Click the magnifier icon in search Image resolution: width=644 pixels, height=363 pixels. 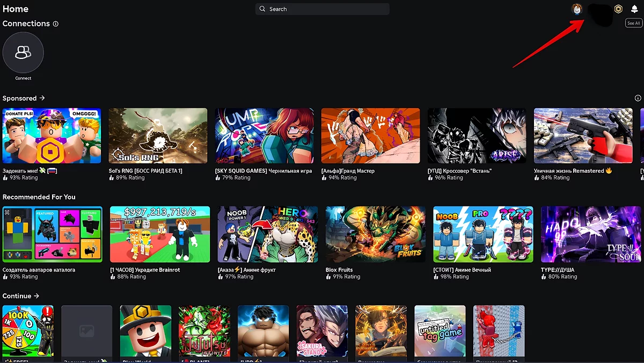click(262, 9)
